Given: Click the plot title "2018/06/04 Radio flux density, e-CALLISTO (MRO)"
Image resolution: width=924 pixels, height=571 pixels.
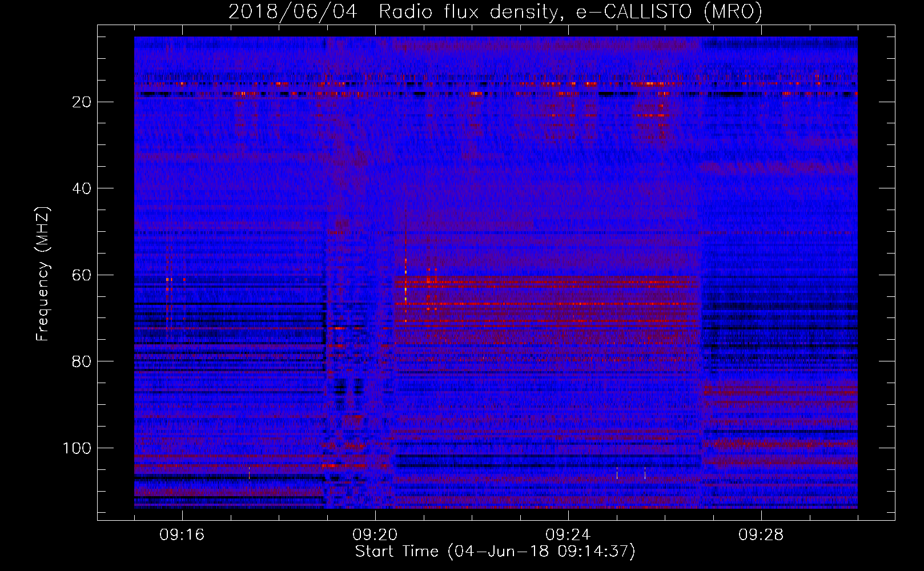Looking at the screenshot, I should click(x=495, y=11).
